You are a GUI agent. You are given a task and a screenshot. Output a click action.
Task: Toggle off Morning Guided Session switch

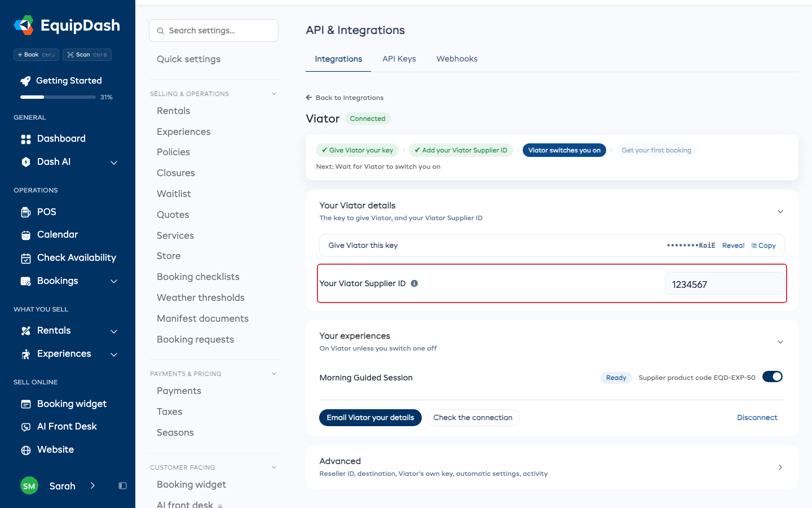(773, 377)
